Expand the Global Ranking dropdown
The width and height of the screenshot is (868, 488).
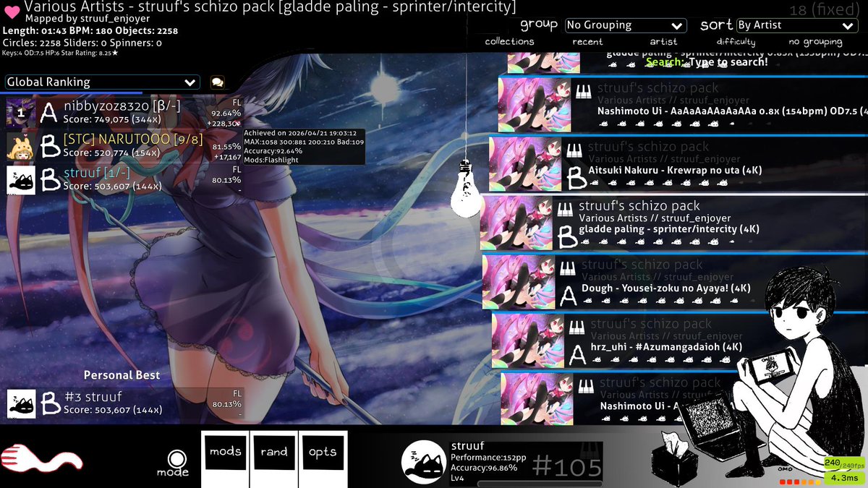point(102,82)
